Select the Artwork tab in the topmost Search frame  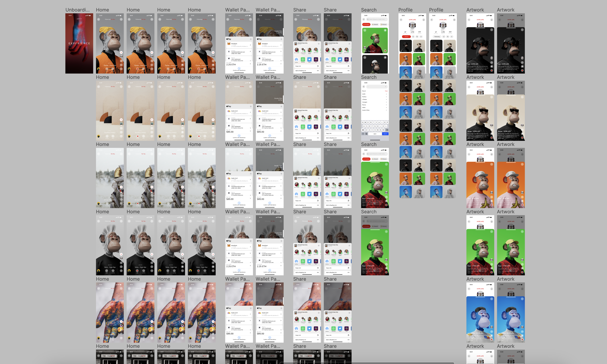(375, 25)
